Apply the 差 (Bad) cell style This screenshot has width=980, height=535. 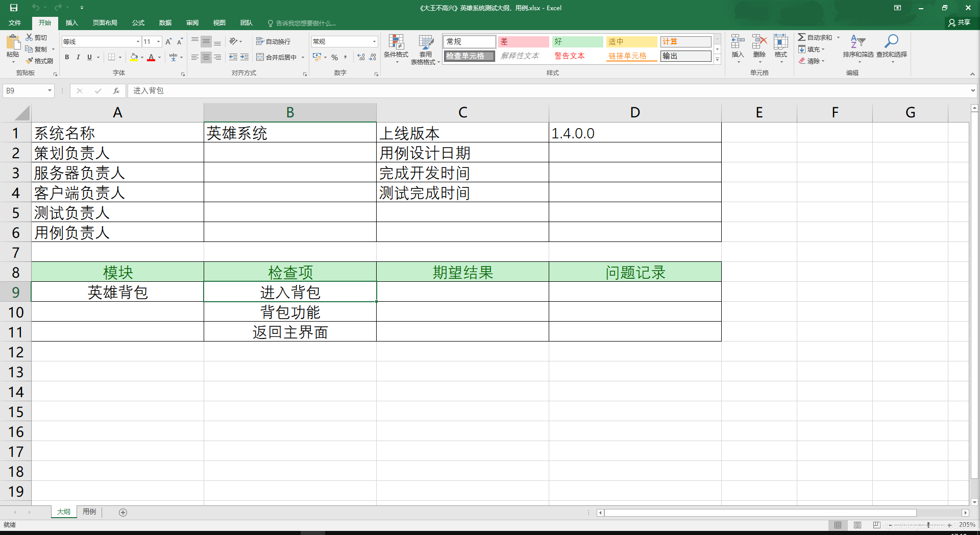pyautogui.click(x=524, y=41)
